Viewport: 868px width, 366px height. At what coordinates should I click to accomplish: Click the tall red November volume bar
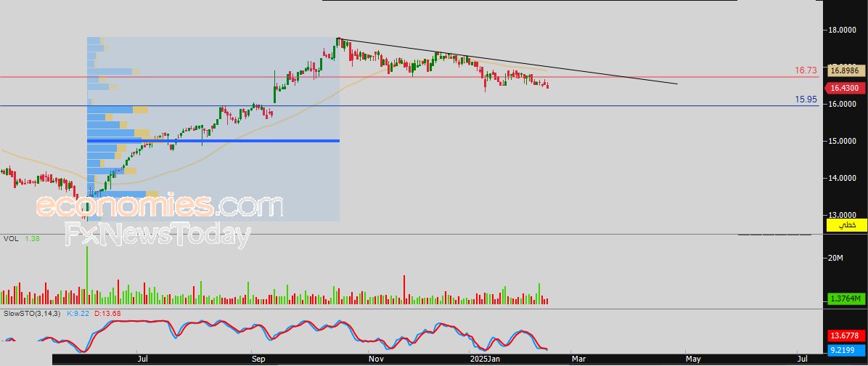point(404,289)
